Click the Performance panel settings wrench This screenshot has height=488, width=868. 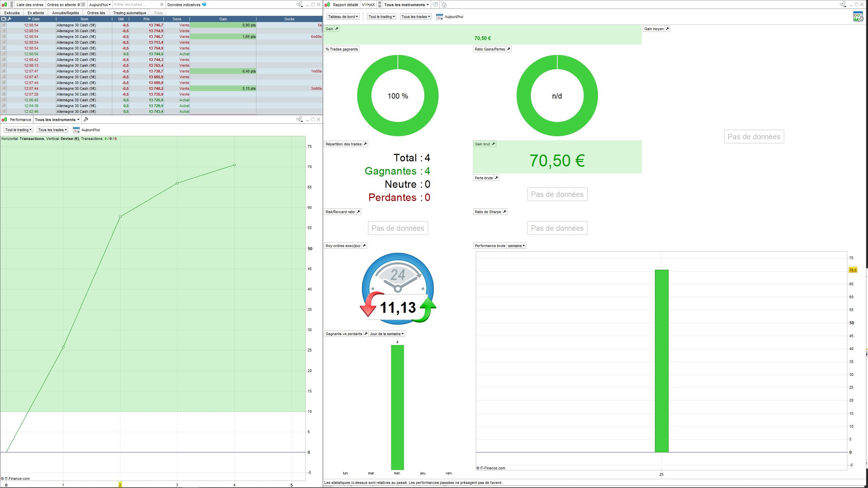[86, 119]
